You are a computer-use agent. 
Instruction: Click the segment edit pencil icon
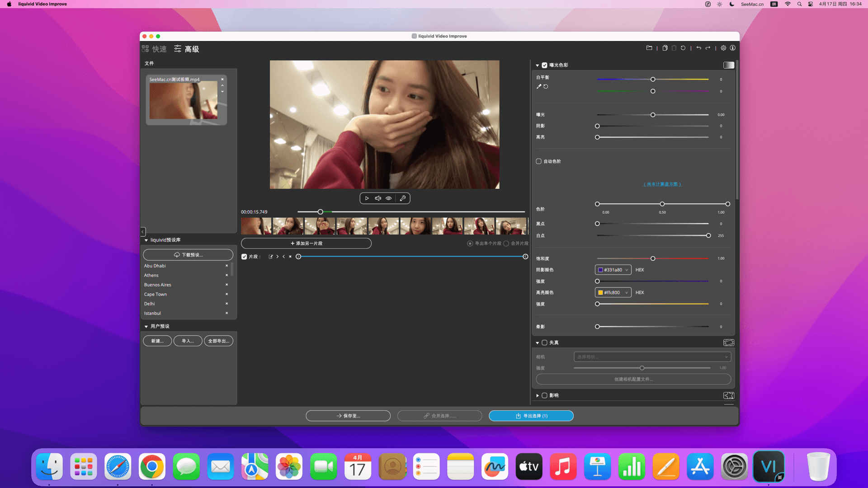[x=271, y=257]
